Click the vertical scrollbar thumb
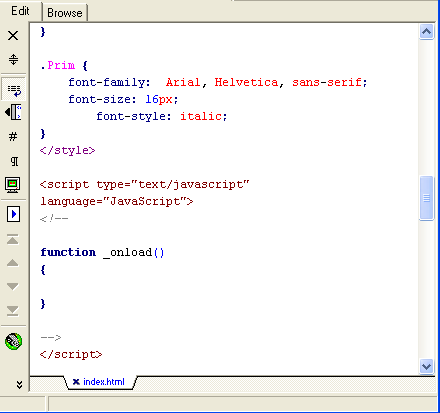The image size is (440, 413). [426, 198]
